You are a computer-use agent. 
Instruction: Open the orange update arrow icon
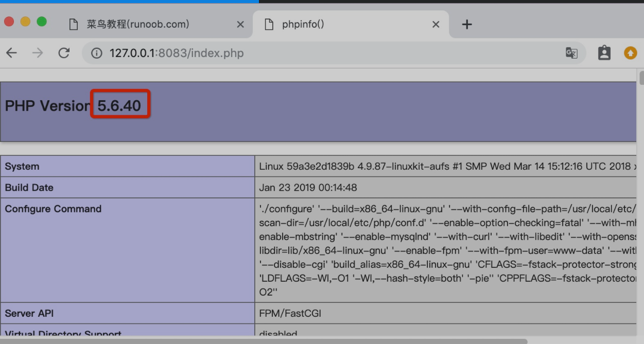631,53
